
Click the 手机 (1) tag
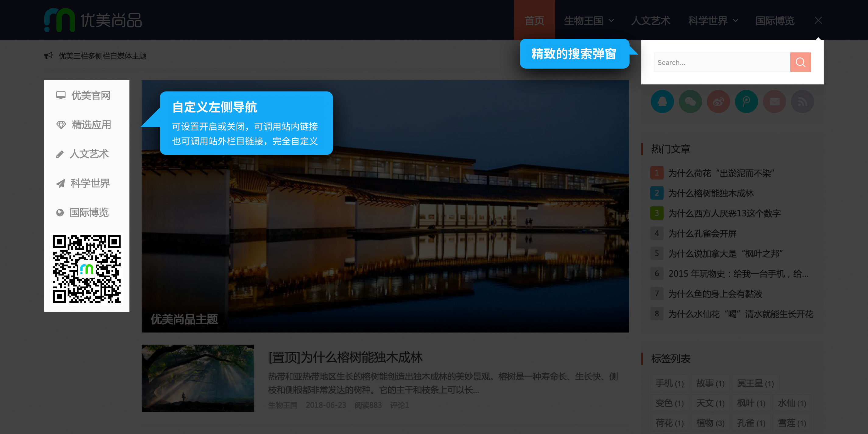669,383
